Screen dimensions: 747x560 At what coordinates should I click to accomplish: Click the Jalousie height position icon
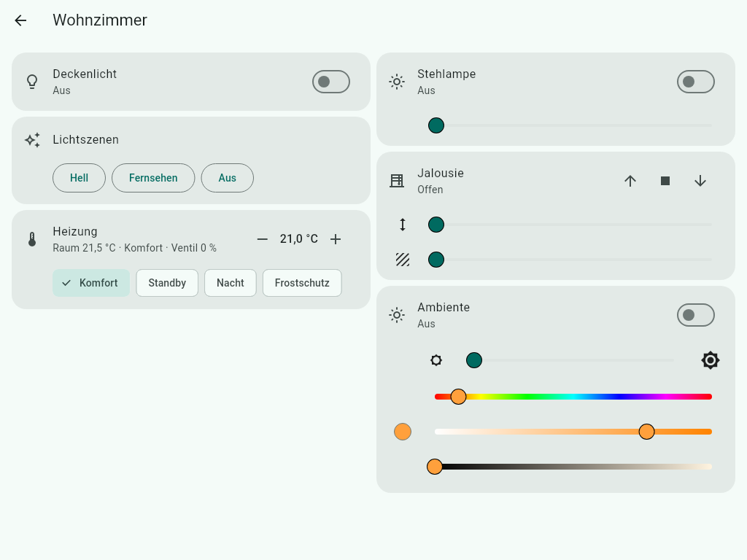(403, 225)
